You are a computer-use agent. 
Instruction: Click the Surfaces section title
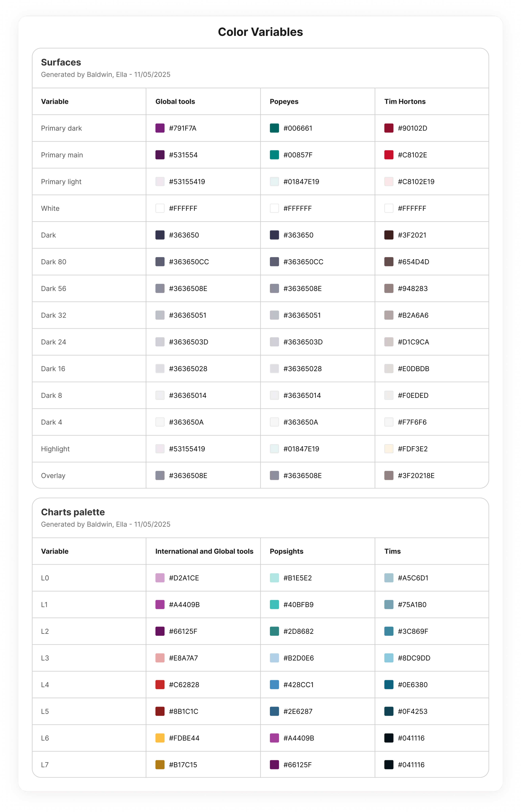coord(61,62)
